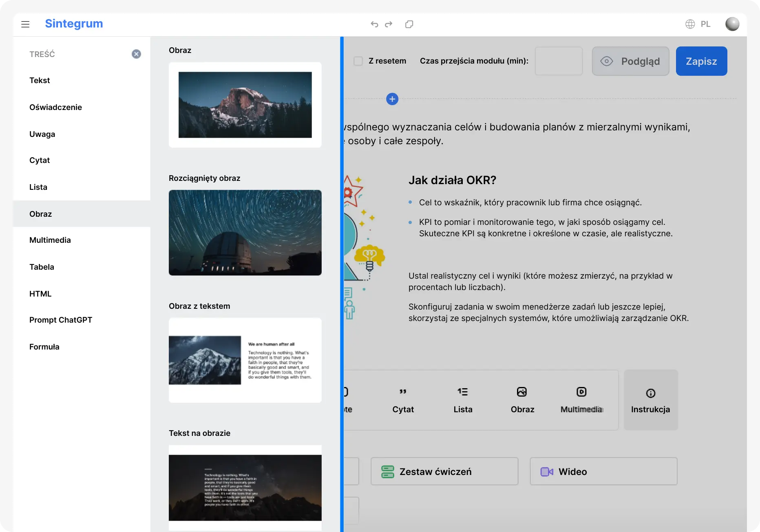Image resolution: width=760 pixels, height=532 pixels.
Task: Select the Rozciągnięty obraz thumbnail
Action: click(245, 233)
